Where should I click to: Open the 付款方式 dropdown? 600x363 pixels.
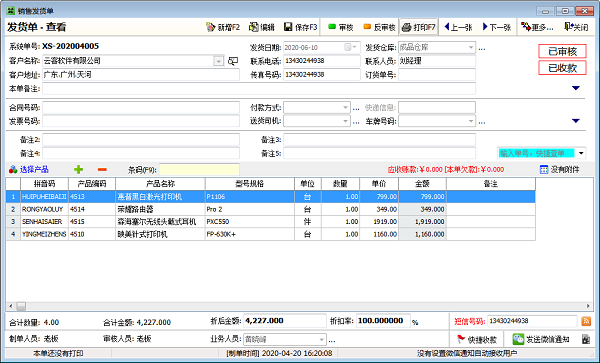(345, 108)
